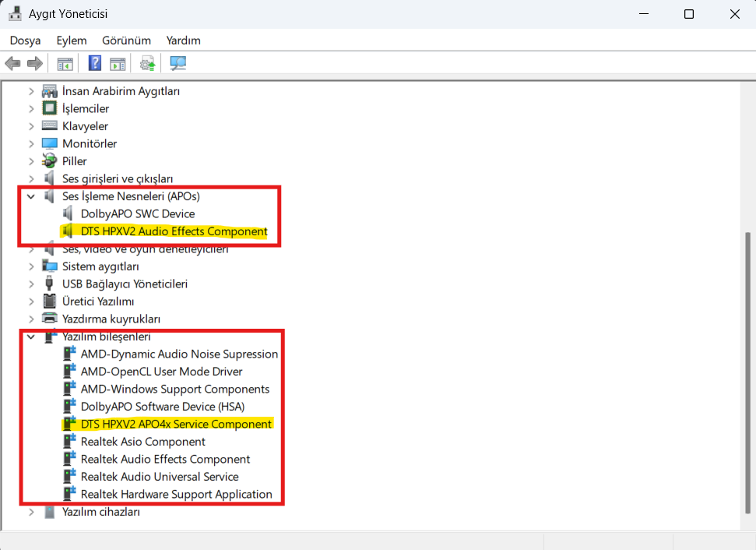Select AMD-OpenCL User Mode Driver
The width and height of the screenshot is (756, 550).
161,372
